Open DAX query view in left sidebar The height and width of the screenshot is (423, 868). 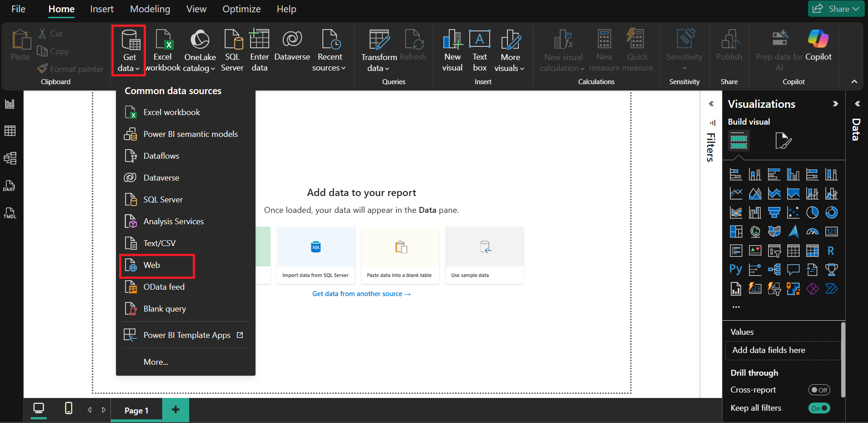click(10, 186)
